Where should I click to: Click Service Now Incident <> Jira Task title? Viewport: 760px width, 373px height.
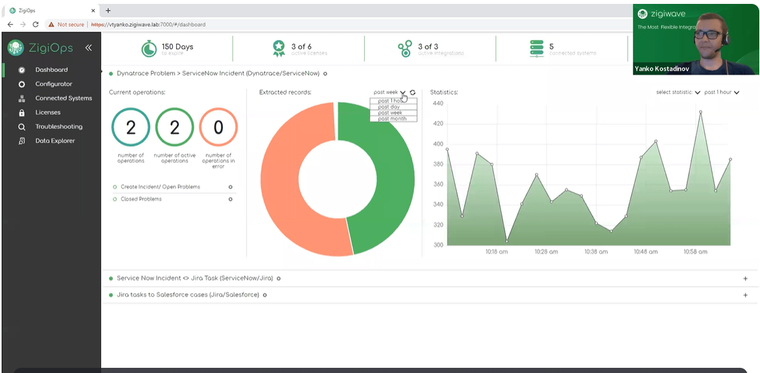(x=195, y=279)
